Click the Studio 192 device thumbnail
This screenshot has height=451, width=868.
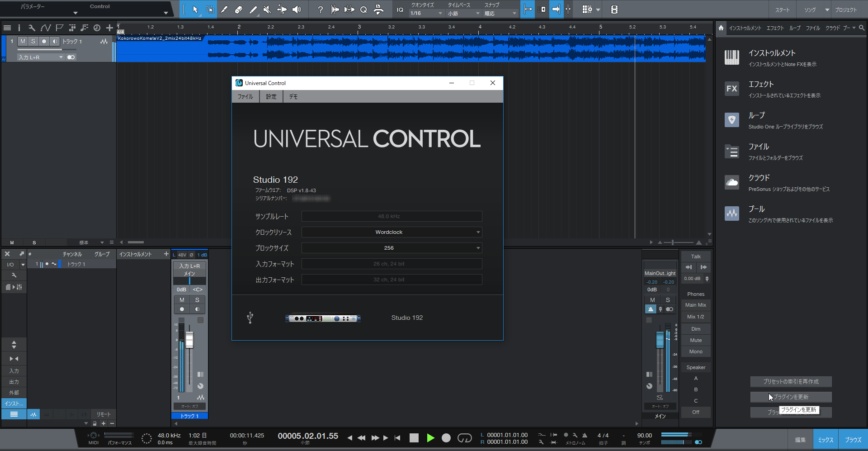click(323, 318)
